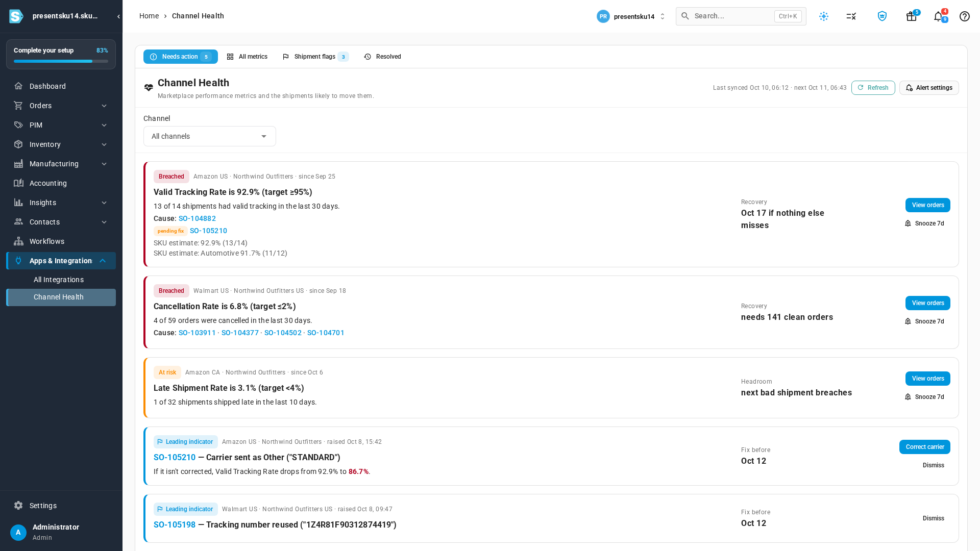This screenshot has height=551, width=980.
Task: Expand the Contacts menu
Action: [x=61, y=222]
